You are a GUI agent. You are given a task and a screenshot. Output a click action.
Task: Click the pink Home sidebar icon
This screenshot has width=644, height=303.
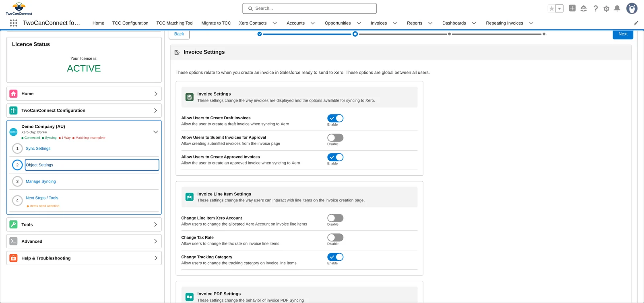point(13,93)
